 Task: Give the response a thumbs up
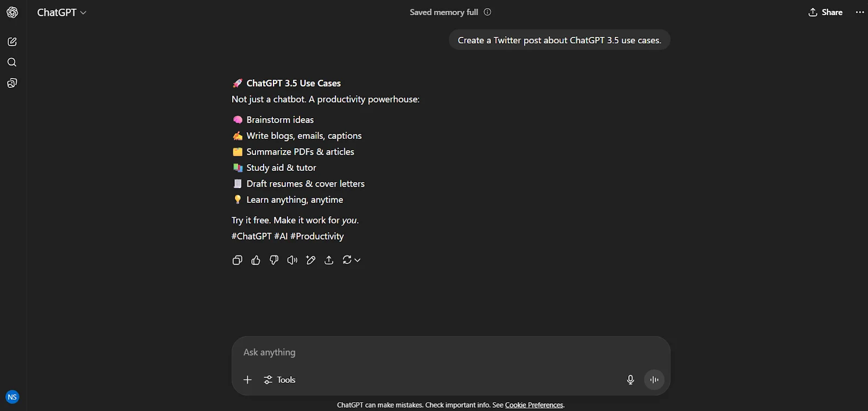tap(256, 260)
